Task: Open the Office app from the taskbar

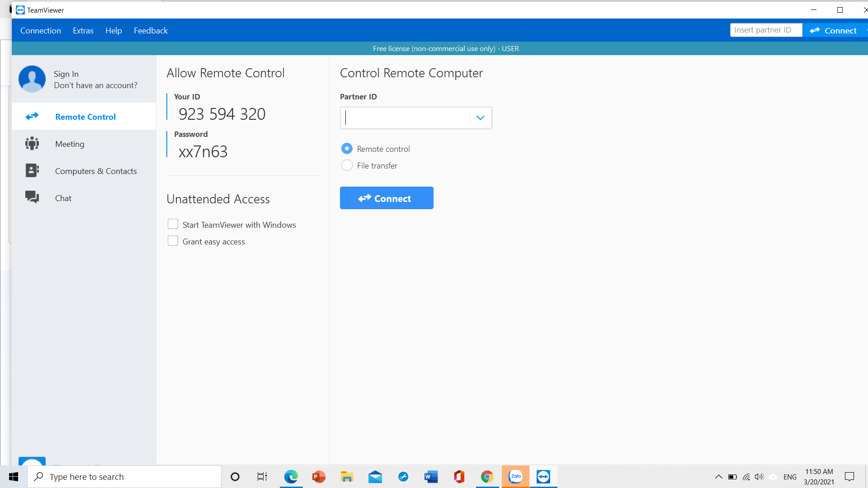Action: point(459,477)
